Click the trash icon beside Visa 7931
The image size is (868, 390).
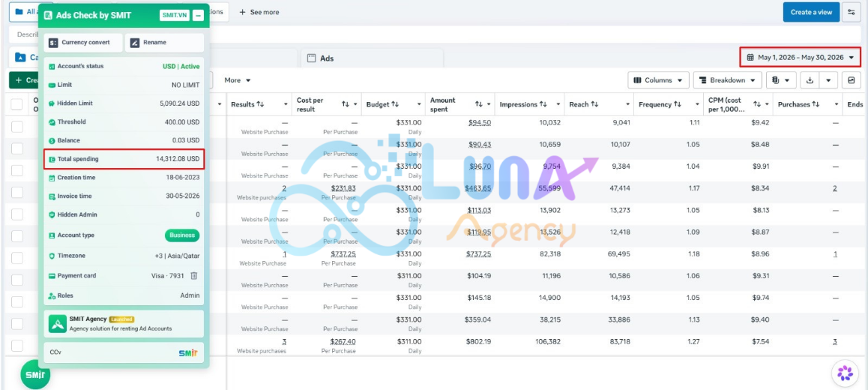[193, 275]
